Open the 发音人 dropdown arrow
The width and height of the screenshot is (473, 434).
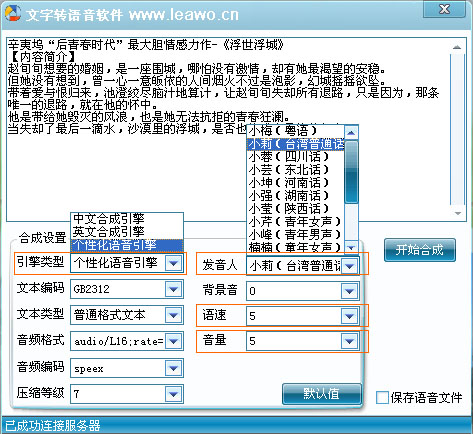pos(350,266)
